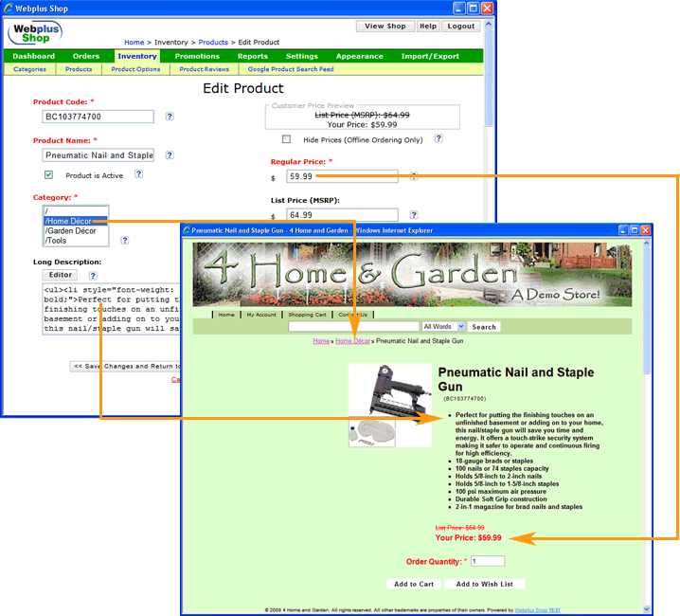This screenshot has width=680, height=616.
Task: Click Webplus Shop logo
Action: (35, 33)
